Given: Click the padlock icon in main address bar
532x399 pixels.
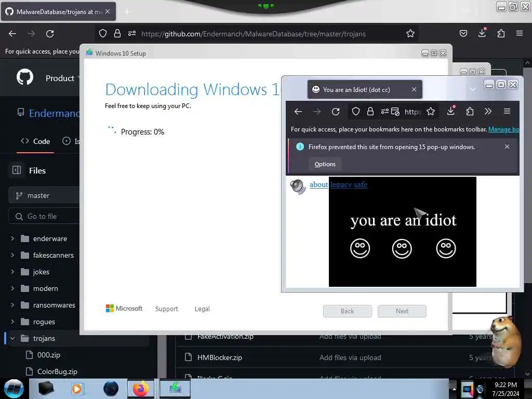Looking at the screenshot, I should (x=117, y=33).
